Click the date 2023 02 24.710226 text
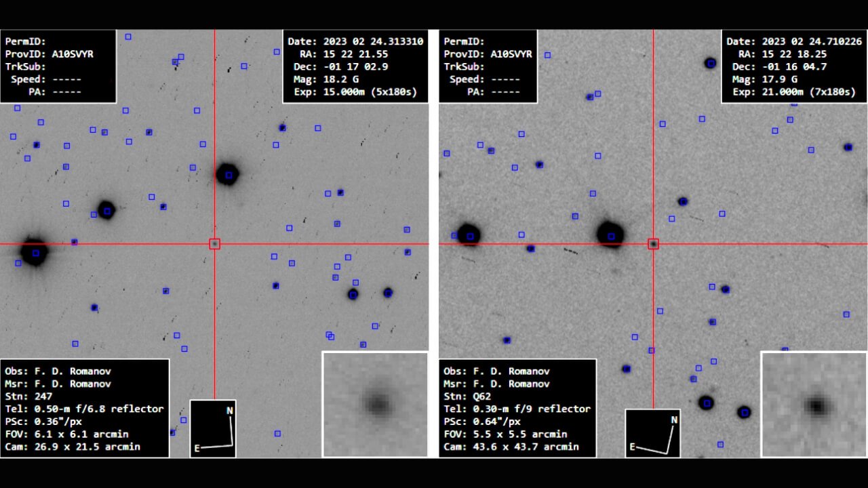This screenshot has width=868, height=488. (x=812, y=41)
